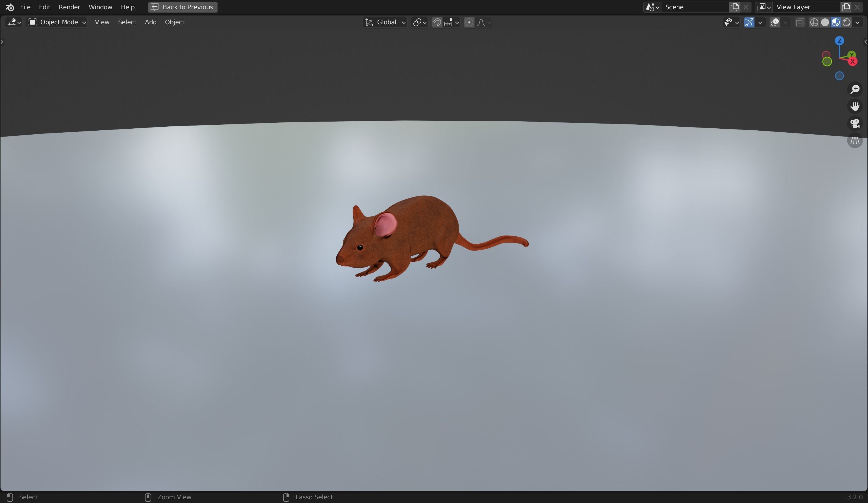Click the Blender logo menu icon

(x=10, y=7)
